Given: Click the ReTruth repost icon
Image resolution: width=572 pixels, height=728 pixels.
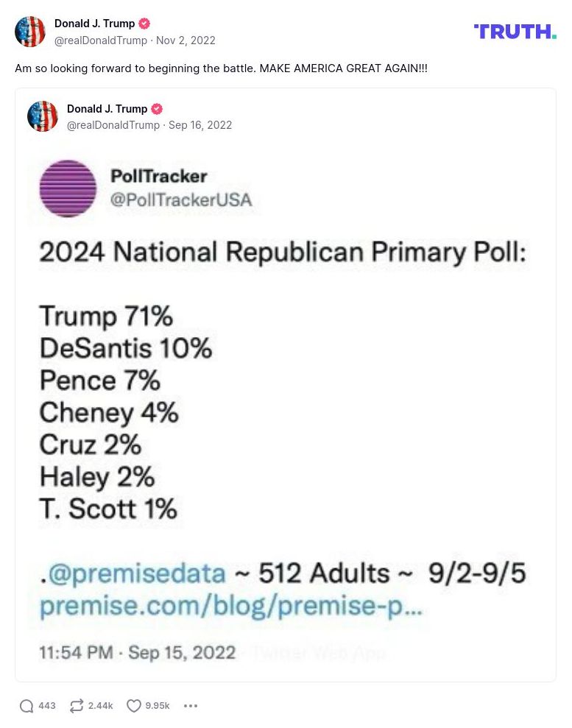Looking at the screenshot, I should click(x=76, y=705).
